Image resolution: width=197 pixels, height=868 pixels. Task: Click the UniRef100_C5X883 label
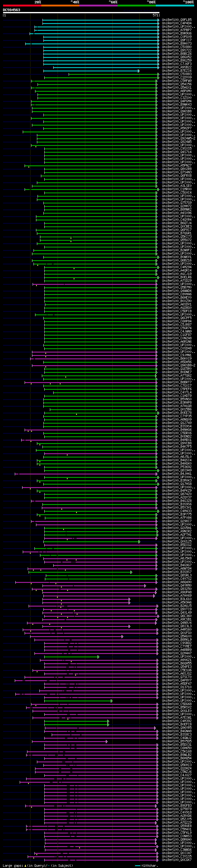coord(177,74)
